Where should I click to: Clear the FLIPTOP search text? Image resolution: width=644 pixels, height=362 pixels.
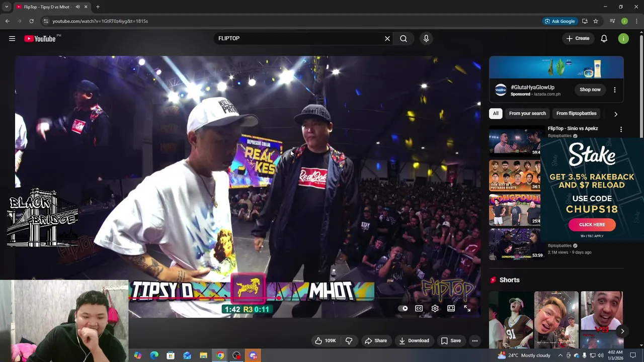coord(387,38)
